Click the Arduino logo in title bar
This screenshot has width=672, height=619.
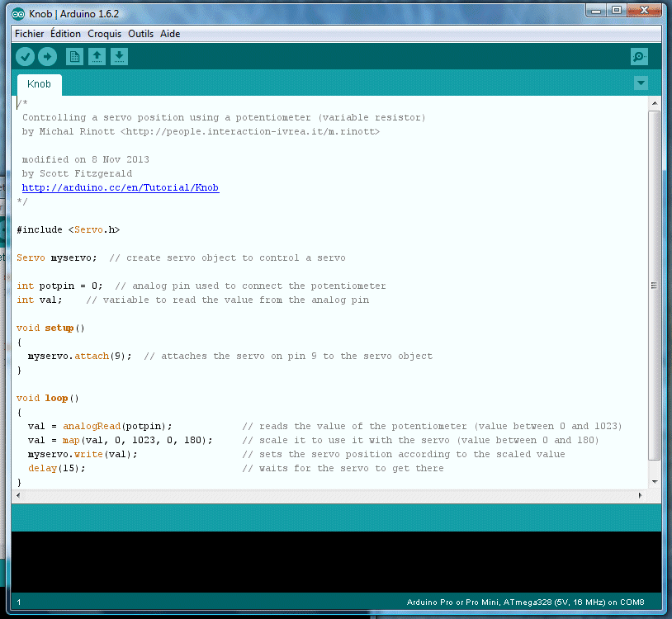(x=18, y=14)
